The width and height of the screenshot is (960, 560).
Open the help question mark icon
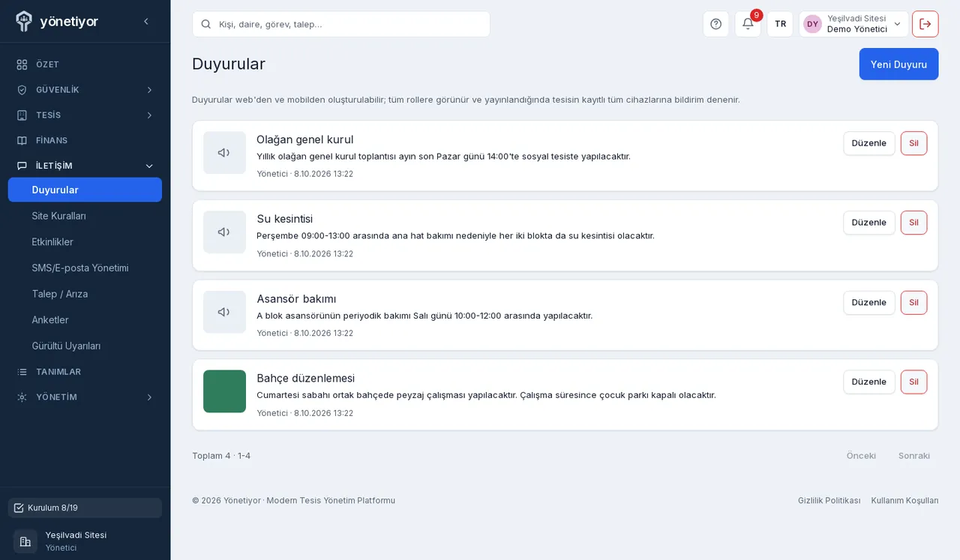(x=715, y=24)
